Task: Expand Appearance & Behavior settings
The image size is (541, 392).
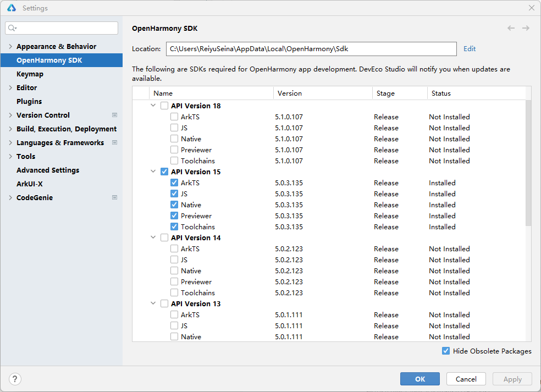Action: tap(10, 46)
